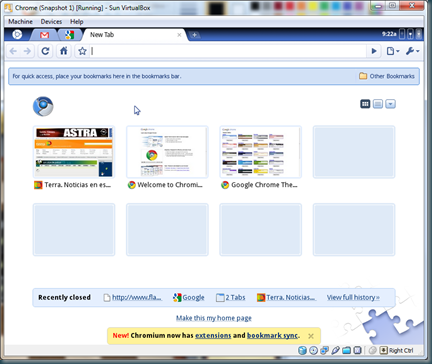
Task: Click the Right Ctrl host key indicator
Action: click(397, 350)
